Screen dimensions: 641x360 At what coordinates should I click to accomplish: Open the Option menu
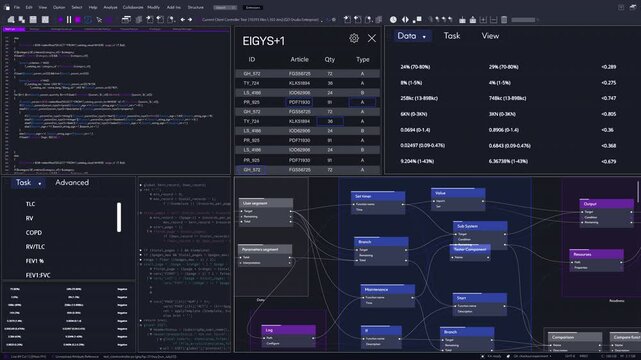(59, 7)
